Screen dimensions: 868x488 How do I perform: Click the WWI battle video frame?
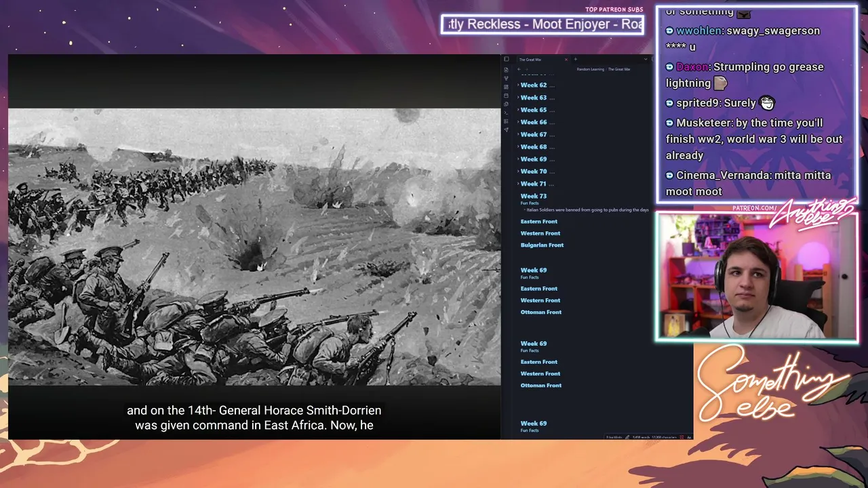(254, 247)
